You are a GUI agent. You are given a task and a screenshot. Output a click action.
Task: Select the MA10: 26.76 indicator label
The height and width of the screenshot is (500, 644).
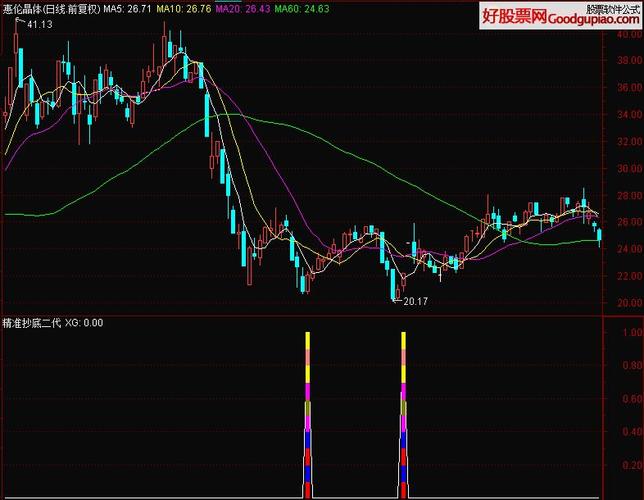184,9
